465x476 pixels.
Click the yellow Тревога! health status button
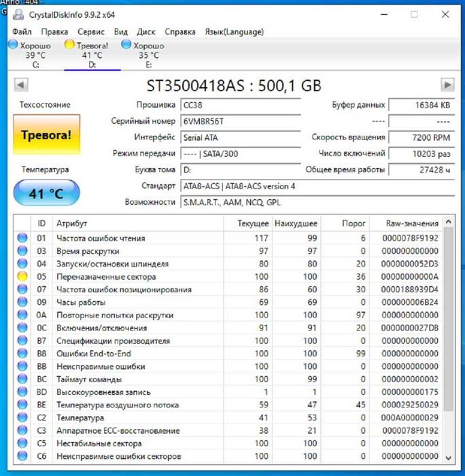[x=46, y=135]
